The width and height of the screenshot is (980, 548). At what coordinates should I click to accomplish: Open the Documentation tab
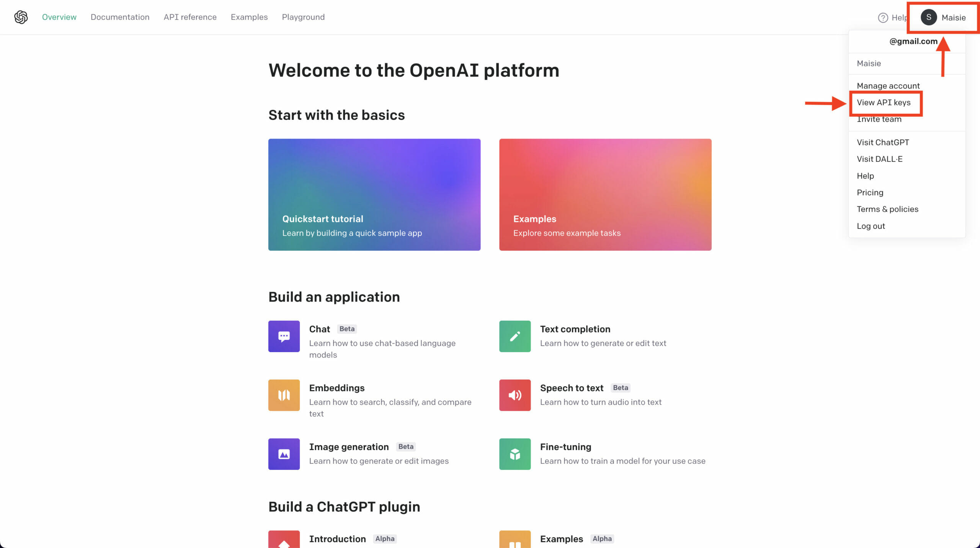coord(119,17)
